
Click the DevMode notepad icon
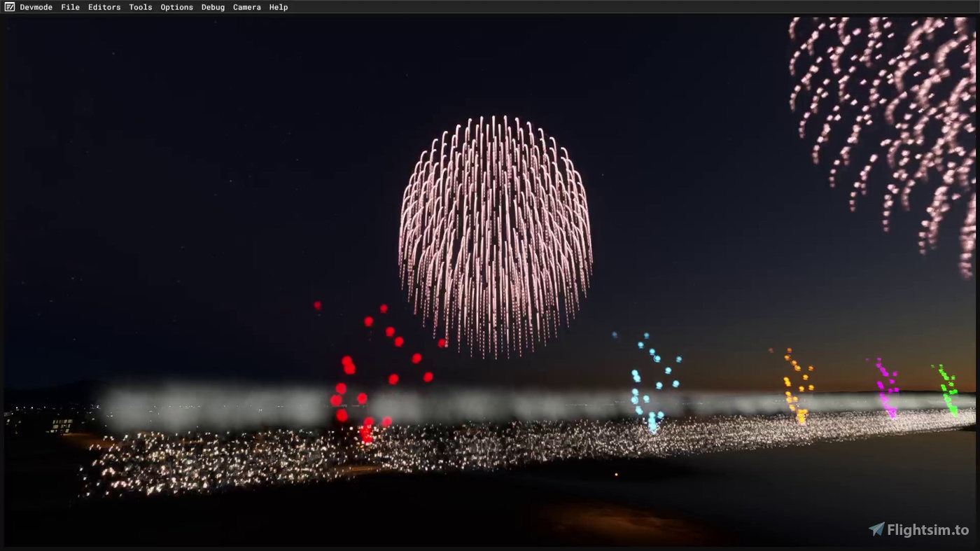(9, 7)
